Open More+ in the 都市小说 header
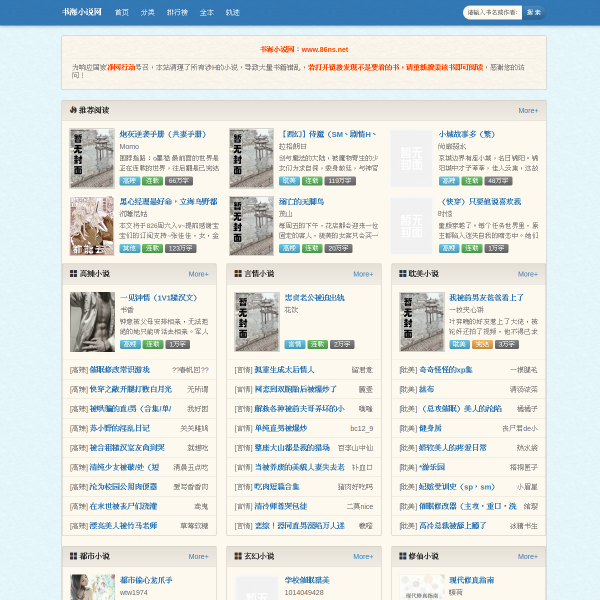This screenshot has width=600, height=600. pyautogui.click(x=198, y=556)
